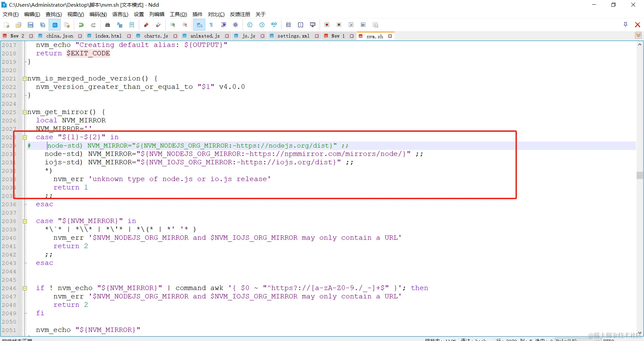Image resolution: width=644 pixels, height=341 pixels.
Task: Open the Unix(LF) line ending dropdown in status bar
Action: [577, 339]
